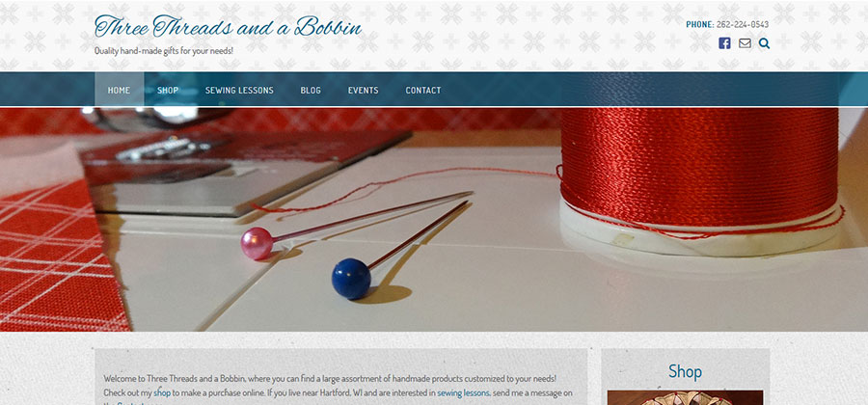Follow the inline "shop" link in welcome text
Screen dimensions: 868x405
click(x=162, y=392)
